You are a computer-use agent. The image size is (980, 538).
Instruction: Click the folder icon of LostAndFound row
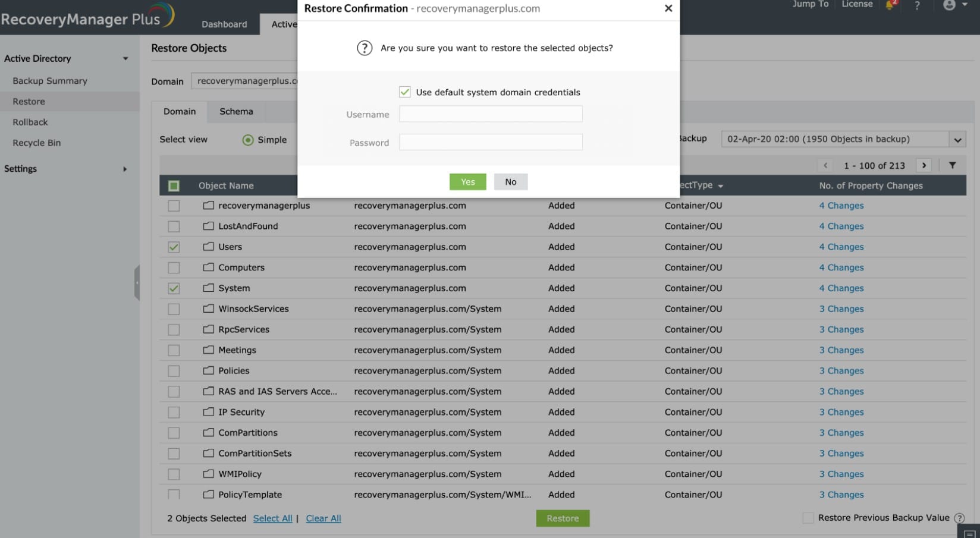point(208,226)
